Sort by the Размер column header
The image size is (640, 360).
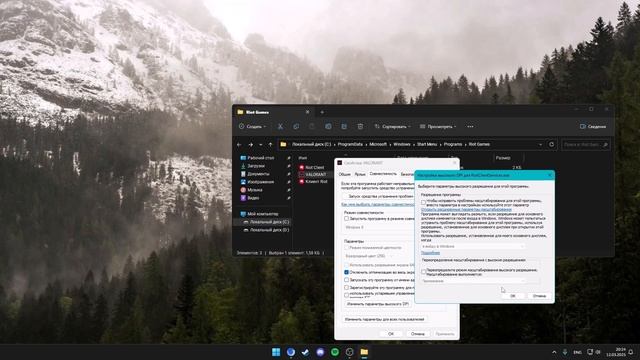503,158
